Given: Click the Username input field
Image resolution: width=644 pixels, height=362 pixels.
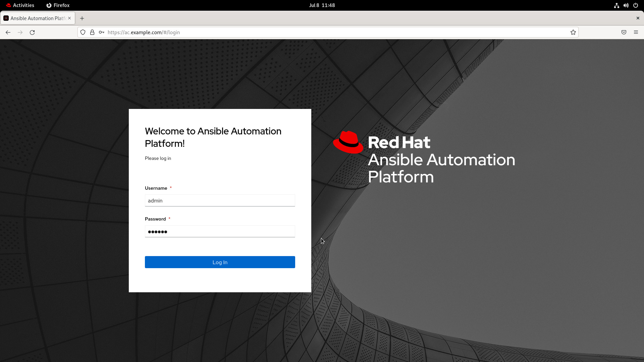Looking at the screenshot, I should pyautogui.click(x=220, y=200).
